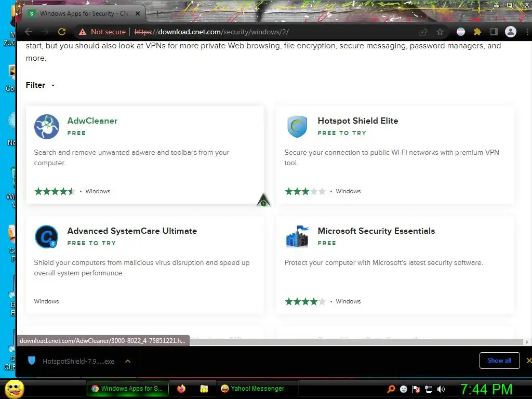The width and height of the screenshot is (532, 399).
Task: Click Microsoft Security Essentials star rating
Action: pos(305,301)
